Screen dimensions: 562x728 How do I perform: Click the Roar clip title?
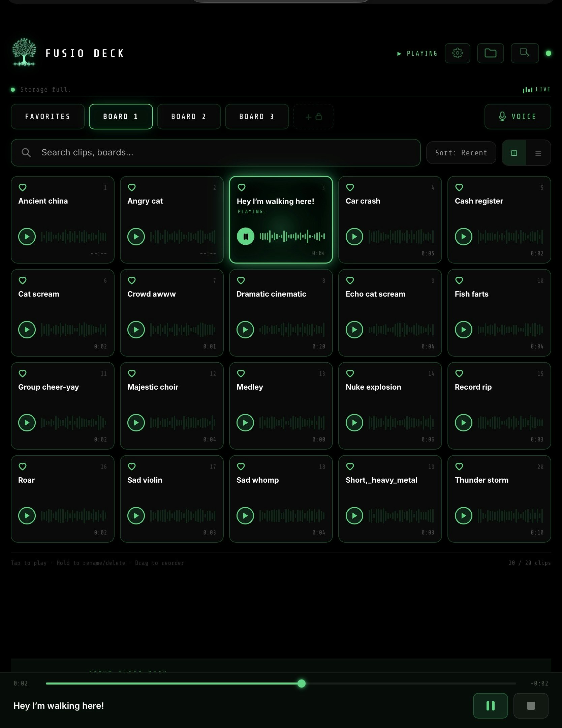pos(26,480)
